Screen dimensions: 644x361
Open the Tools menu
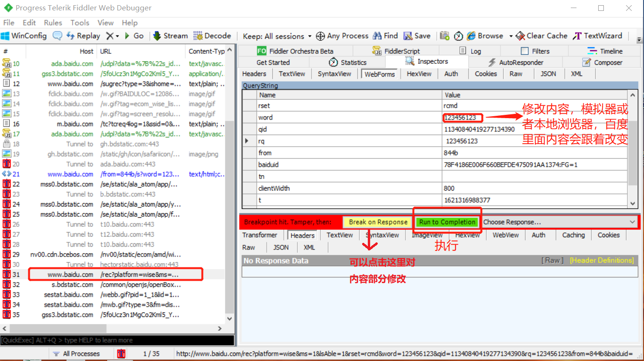click(x=80, y=23)
